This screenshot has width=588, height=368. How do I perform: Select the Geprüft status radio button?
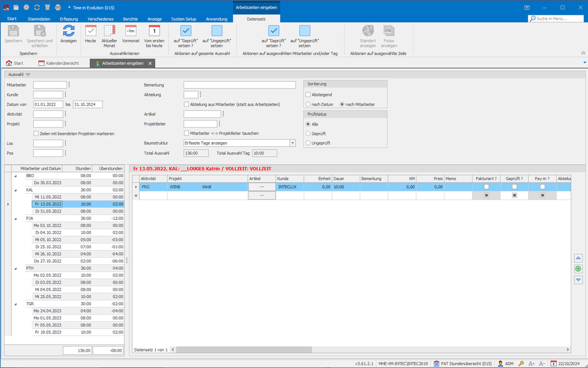(x=308, y=133)
